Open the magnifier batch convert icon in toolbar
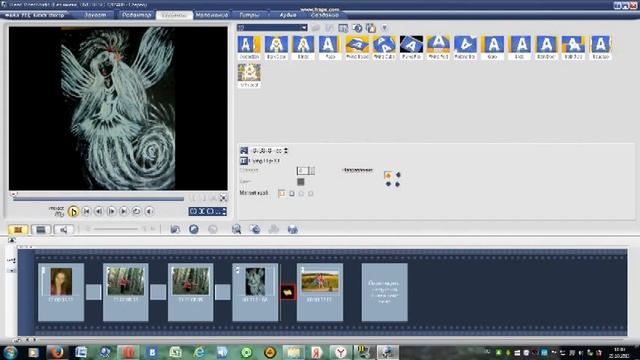Screen dimensions: 640x360 coord(236,229)
